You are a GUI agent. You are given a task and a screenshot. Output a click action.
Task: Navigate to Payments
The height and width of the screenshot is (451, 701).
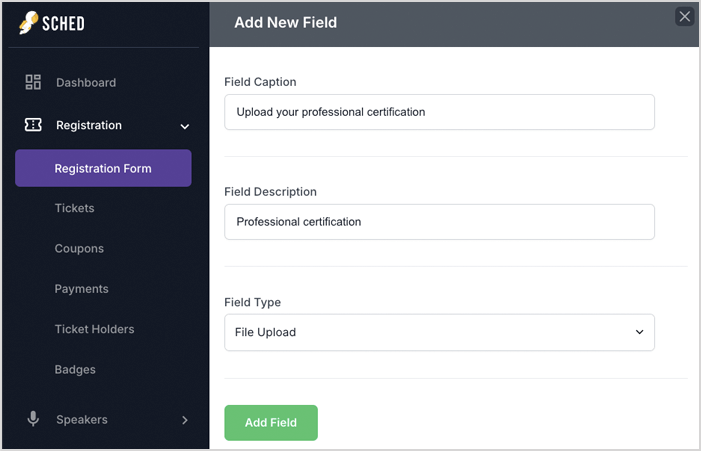[x=81, y=289]
